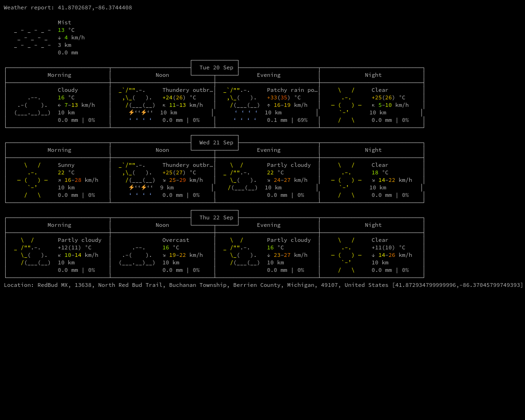Click the Evening column header under Wed 21 Sep
This screenshot has width=525, height=420.
click(x=269, y=150)
